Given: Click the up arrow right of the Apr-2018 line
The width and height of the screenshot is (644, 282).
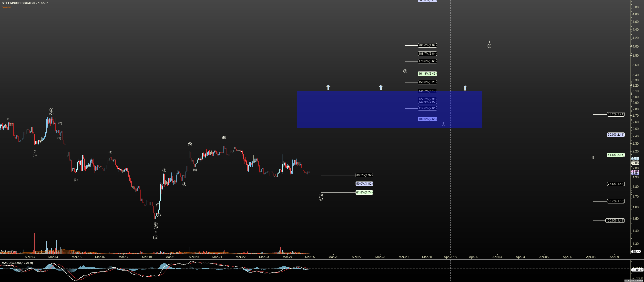Looking at the screenshot, I should point(465,88).
